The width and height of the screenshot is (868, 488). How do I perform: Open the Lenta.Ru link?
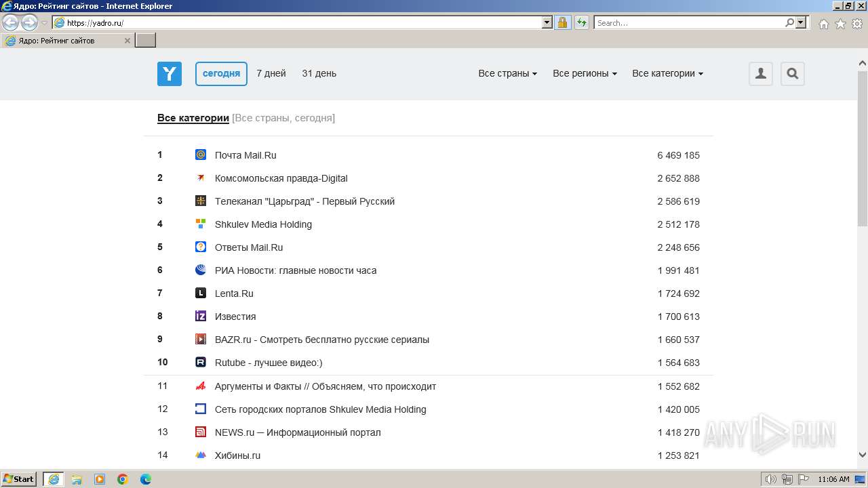pyautogui.click(x=234, y=293)
